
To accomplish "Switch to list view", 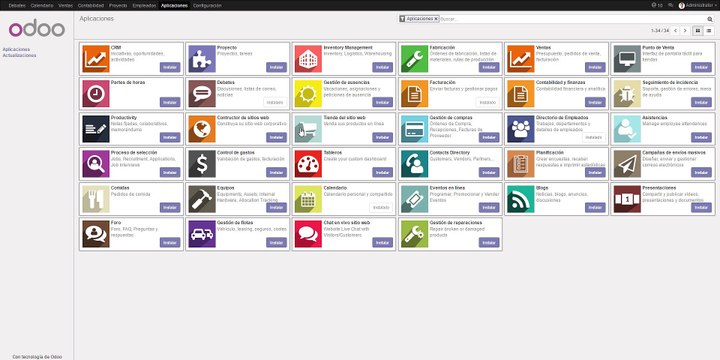I will 709,31.
